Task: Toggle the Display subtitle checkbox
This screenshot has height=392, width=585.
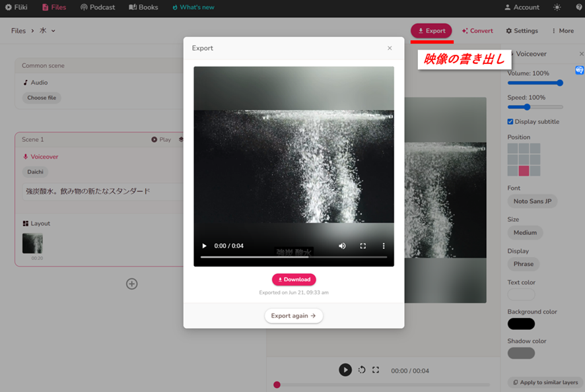Action: pos(510,121)
